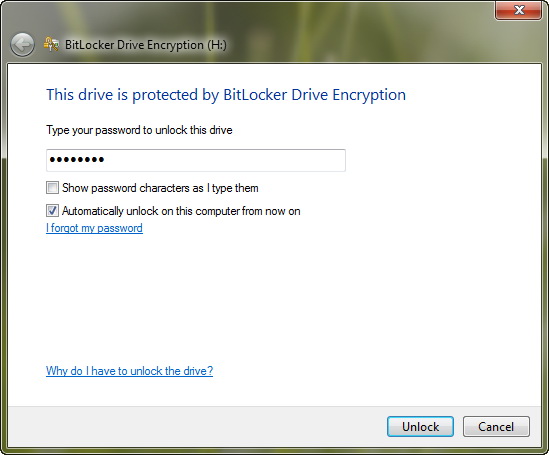Click the Unlock button

[x=420, y=426]
